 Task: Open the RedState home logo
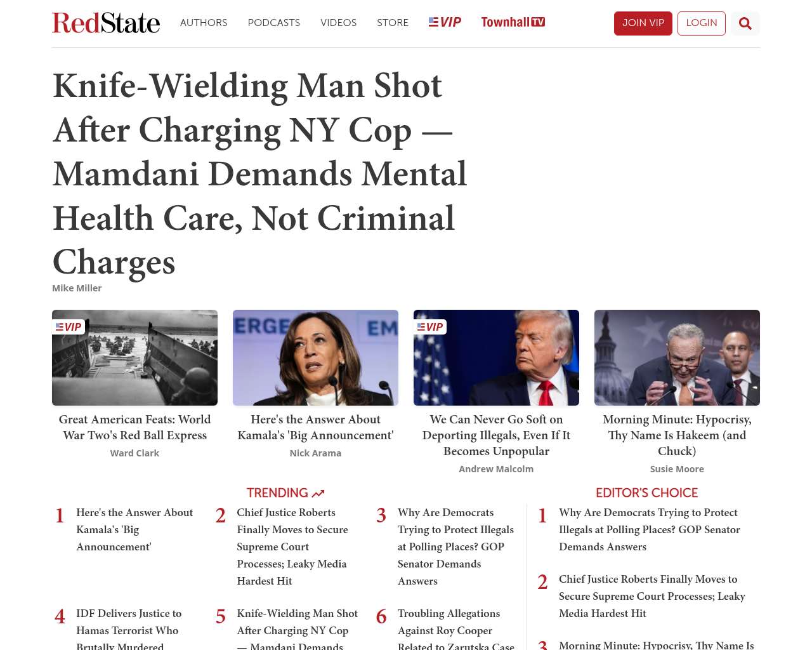(x=106, y=23)
